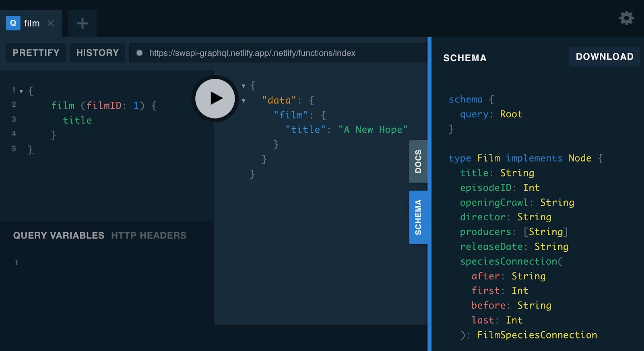This screenshot has height=351, width=644.
Task: Switch to HTTP HEADERS panel
Action: point(149,236)
